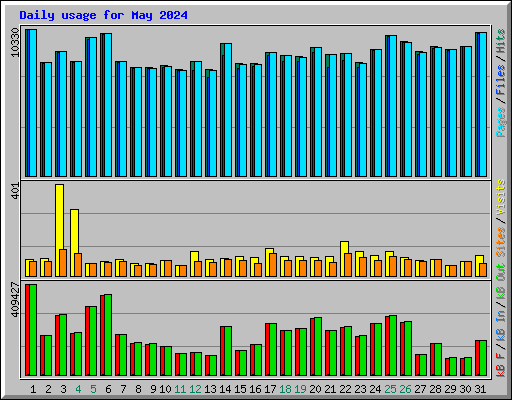Click green day 4 label
This screenshot has height=400, width=512.
(x=78, y=389)
